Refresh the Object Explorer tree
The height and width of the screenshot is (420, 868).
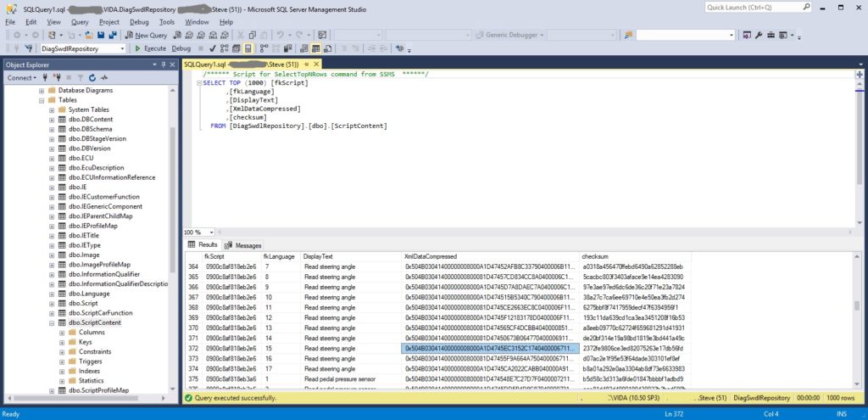coord(92,77)
